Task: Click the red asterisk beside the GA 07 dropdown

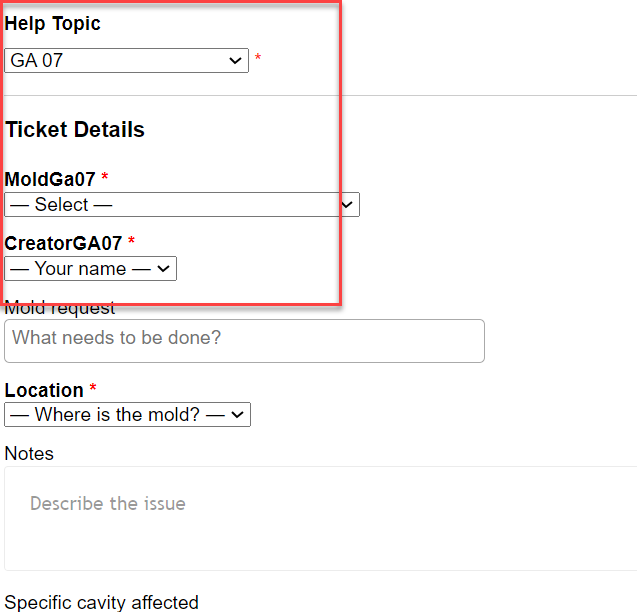Action: coord(258,60)
